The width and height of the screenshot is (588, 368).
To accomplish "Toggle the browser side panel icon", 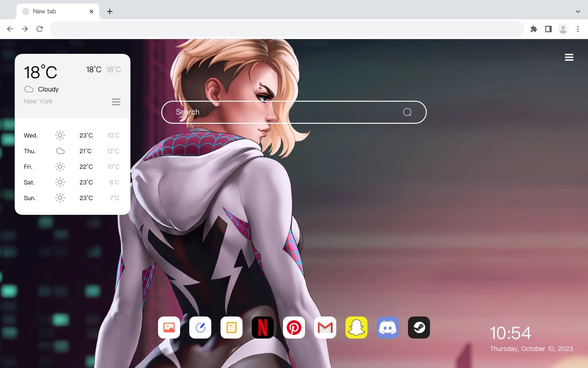I will coord(548,29).
